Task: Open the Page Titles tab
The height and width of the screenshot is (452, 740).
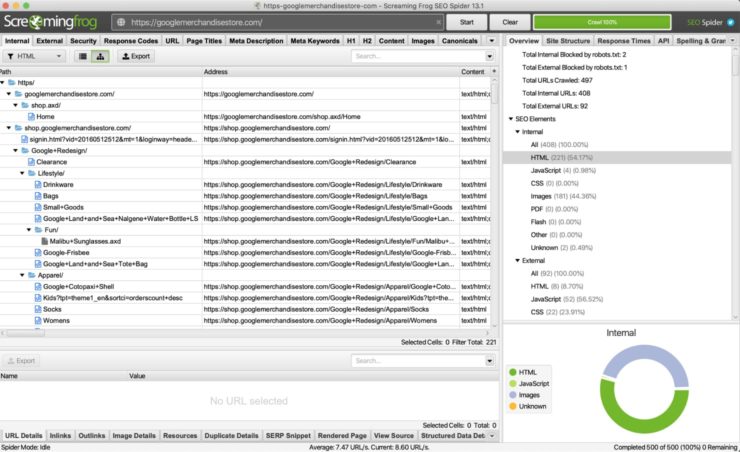Action: (204, 41)
